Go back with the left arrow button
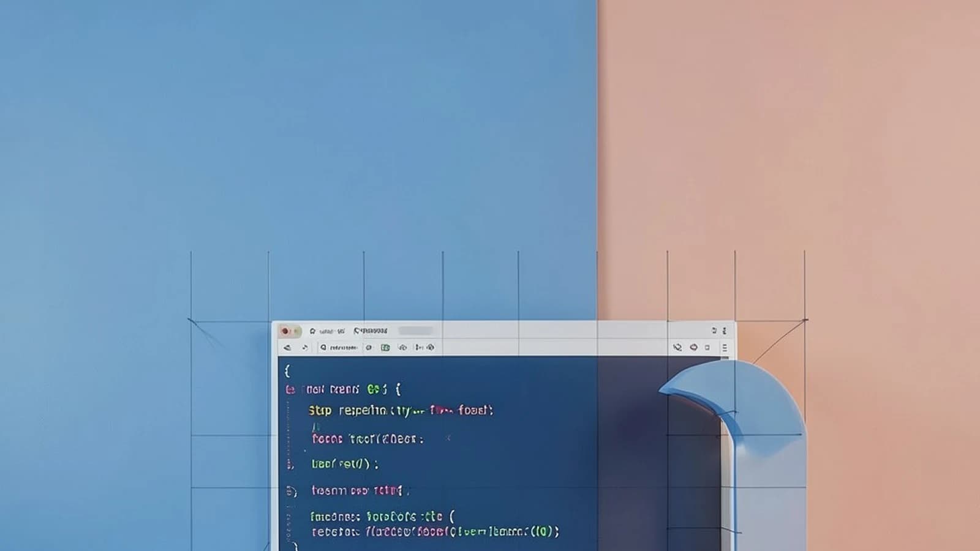This screenshot has height=551, width=980. point(287,347)
